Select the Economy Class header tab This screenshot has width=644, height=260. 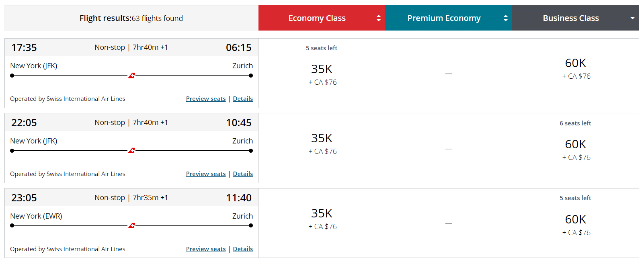coord(317,18)
